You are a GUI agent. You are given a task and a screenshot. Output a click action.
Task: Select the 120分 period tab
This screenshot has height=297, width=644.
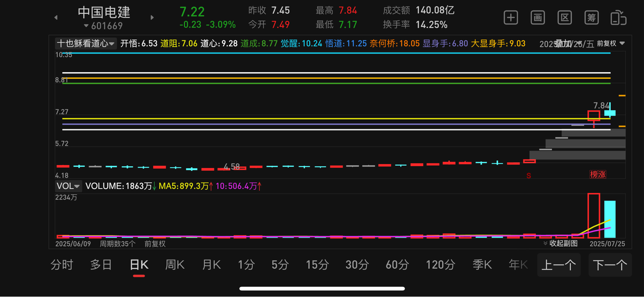[440, 265]
